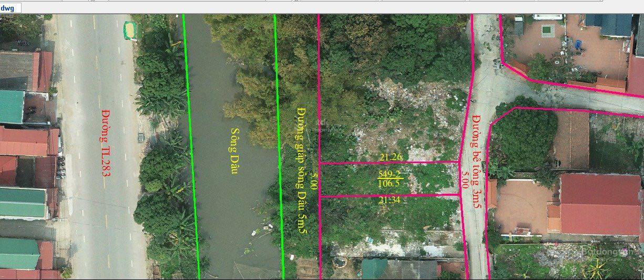Click the 21.26 dimension text
Image resolution: width=644 pixels, height=280 pixels.
pyautogui.click(x=391, y=156)
